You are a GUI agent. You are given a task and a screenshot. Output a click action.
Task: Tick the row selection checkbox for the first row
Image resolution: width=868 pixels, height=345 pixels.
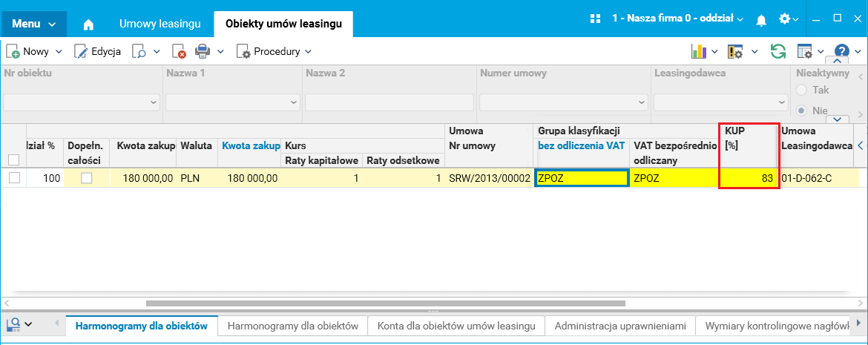coord(13,178)
